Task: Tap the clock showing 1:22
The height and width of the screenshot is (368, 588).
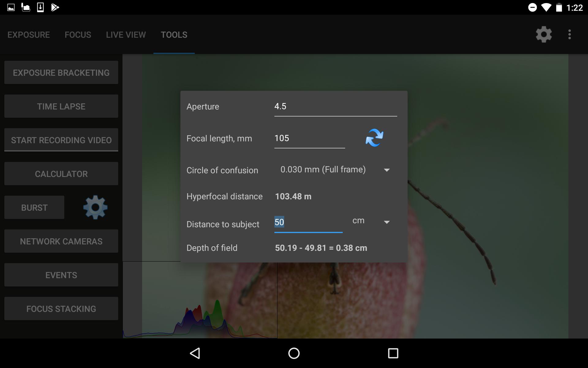Action: [575, 7]
